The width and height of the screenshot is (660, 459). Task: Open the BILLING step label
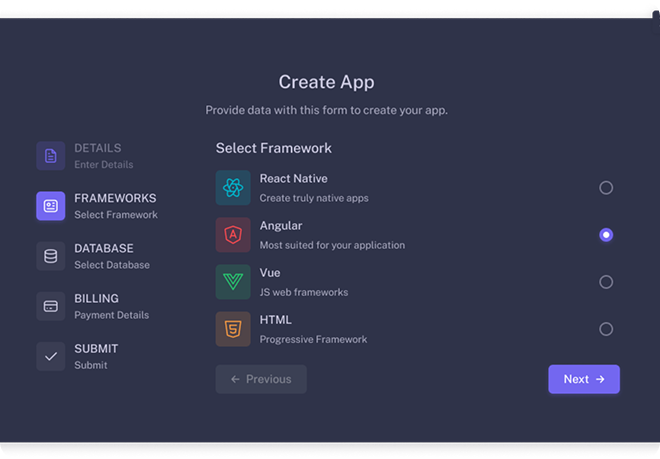(x=96, y=298)
